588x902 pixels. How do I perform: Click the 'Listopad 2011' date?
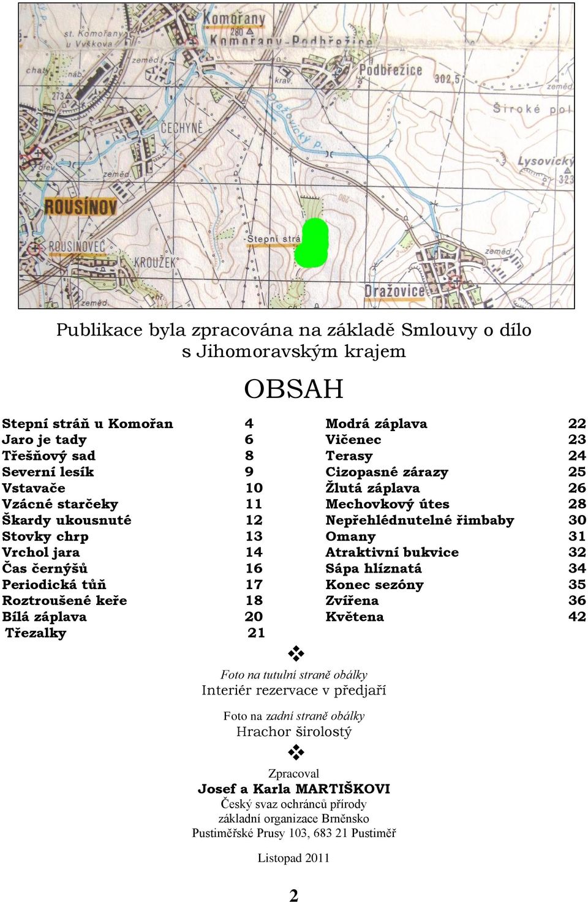293,858
